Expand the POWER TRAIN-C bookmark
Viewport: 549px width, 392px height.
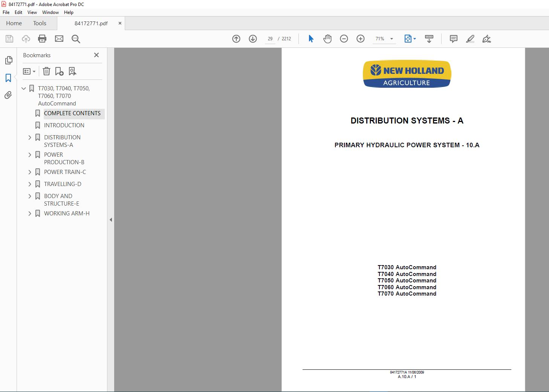[30, 172]
